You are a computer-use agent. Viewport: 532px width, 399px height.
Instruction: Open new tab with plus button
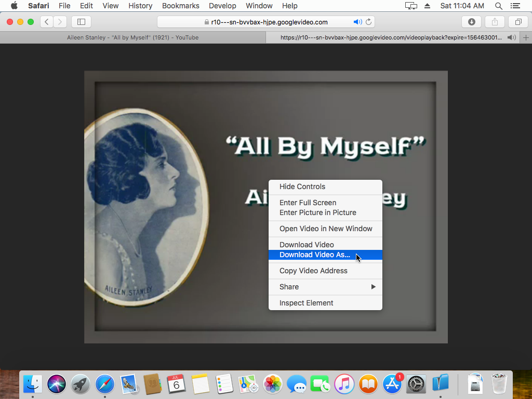[526, 37]
